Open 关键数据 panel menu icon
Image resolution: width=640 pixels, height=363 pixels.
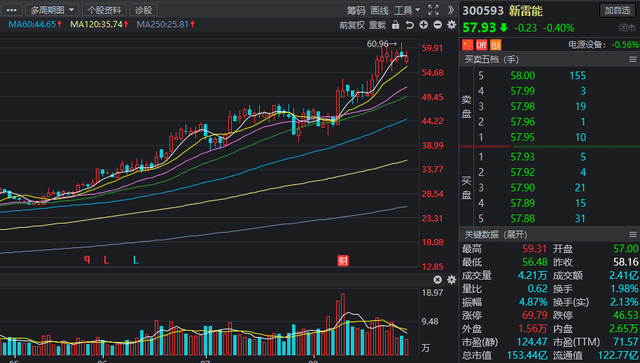point(633,234)
